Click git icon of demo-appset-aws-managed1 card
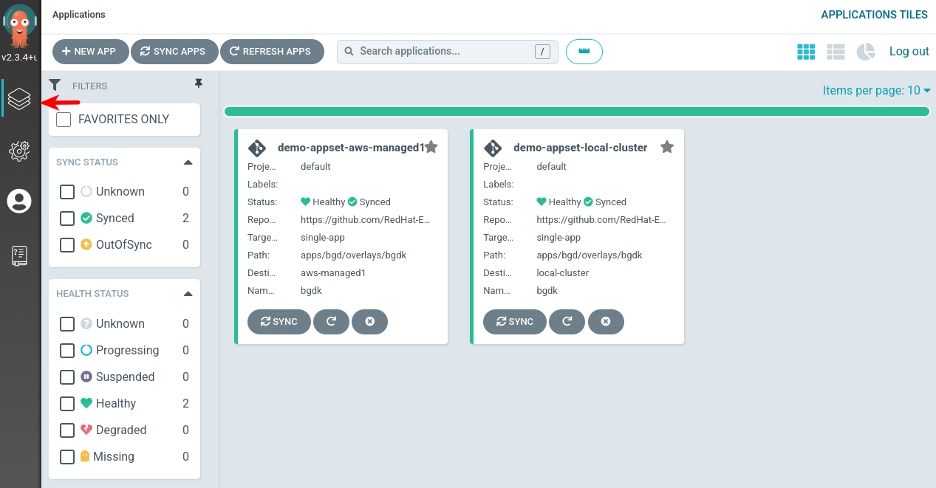 point(257,147)
